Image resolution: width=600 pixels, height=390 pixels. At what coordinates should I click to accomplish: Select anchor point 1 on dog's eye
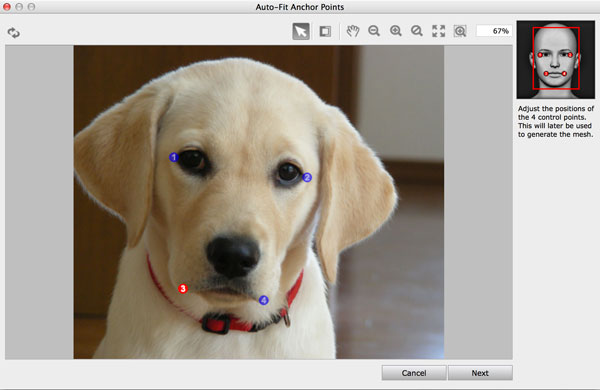click(174, 157)
